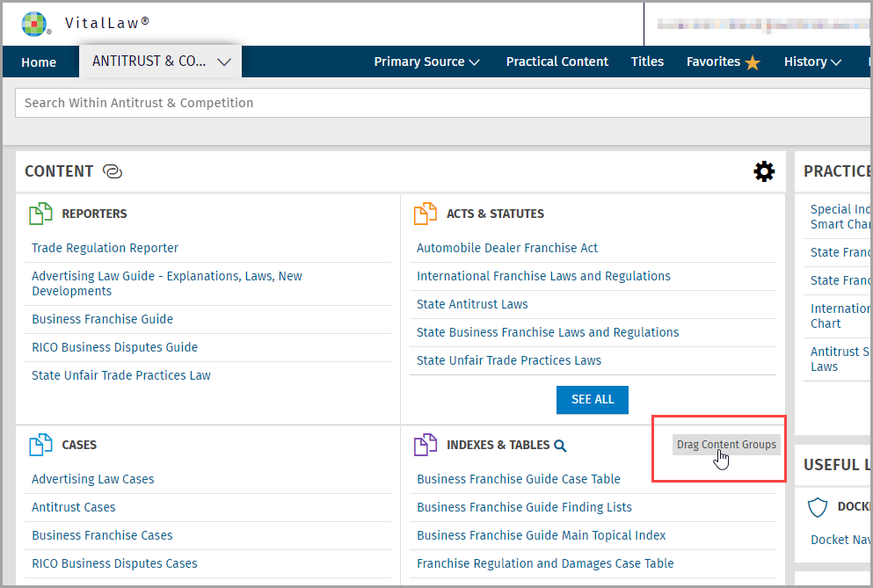Click the INDEXES & TABLES section heading
The image size is (873, 588).
pyautogui.click(x=498, y=445)
